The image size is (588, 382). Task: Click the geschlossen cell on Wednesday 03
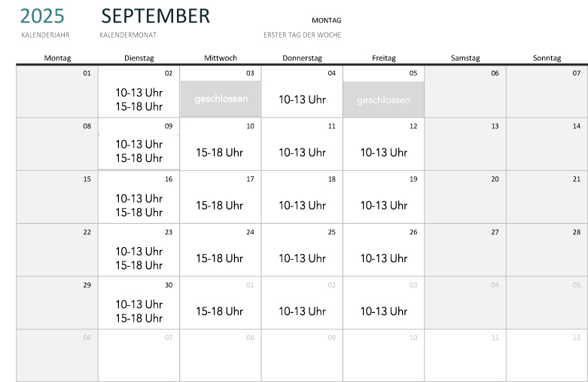click(x=221, y=99)
